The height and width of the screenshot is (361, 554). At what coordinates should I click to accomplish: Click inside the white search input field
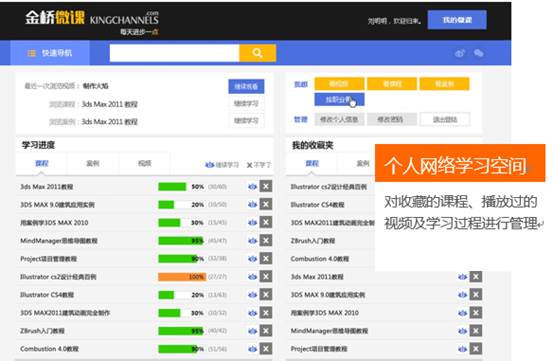point(175,53)
